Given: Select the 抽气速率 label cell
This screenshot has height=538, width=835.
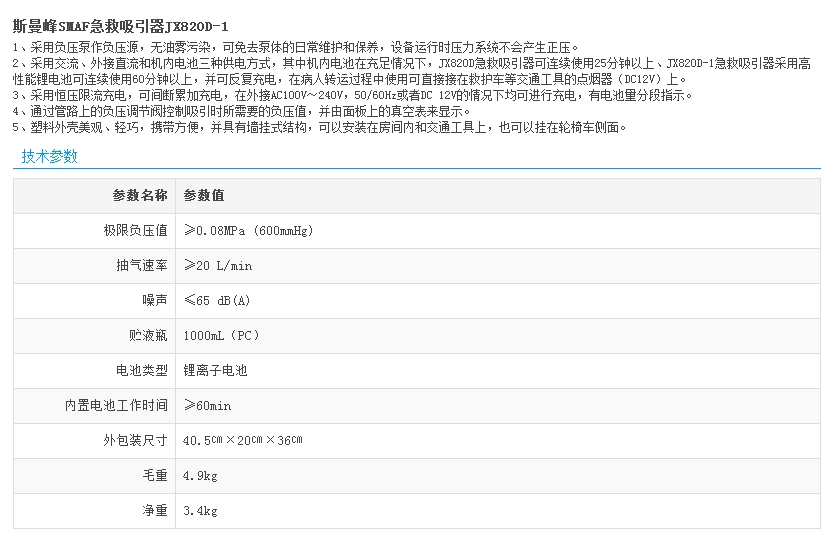Looking at the screenshot, I should click(141, 265).
